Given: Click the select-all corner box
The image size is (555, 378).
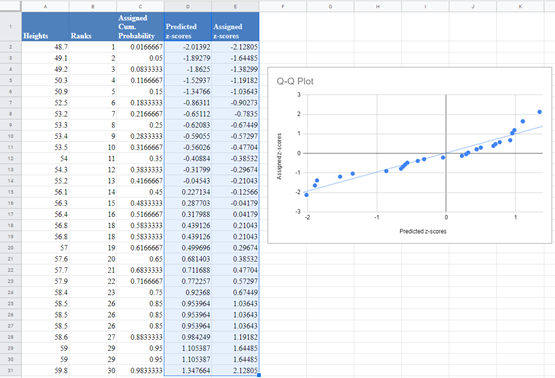Looking at the screenshot, I should [x=11, y=6].
